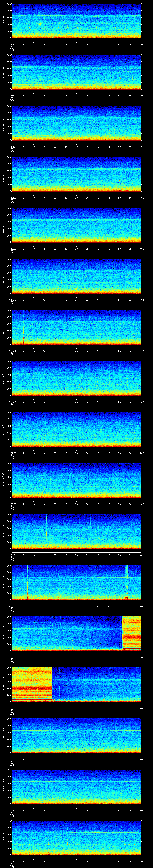This screenshot has height=868, width=153.
Task: Click the 45-second tick label under the 14:29:00 panel
Action: (x=109, y=810)
